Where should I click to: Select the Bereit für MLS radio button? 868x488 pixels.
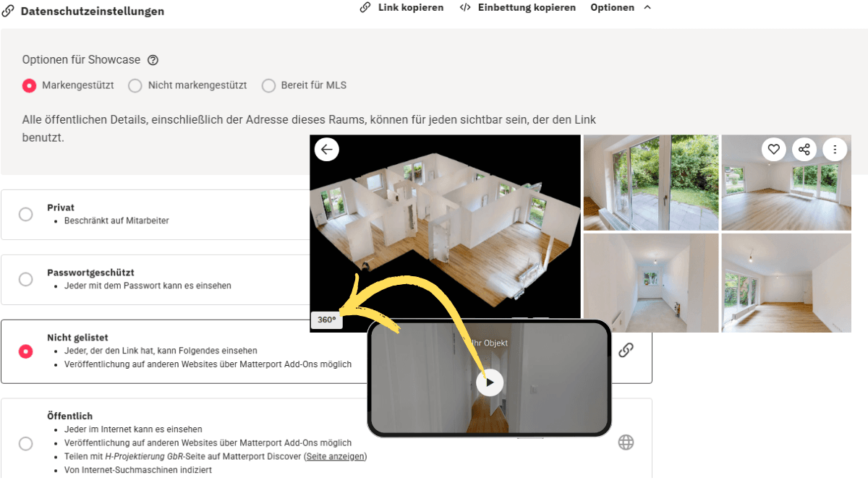(268, 85)
